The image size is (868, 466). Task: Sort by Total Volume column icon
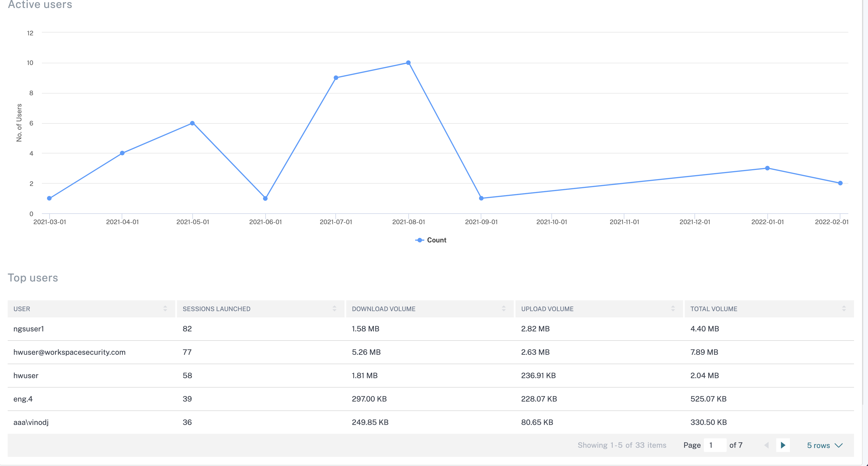tap(844, 309)
